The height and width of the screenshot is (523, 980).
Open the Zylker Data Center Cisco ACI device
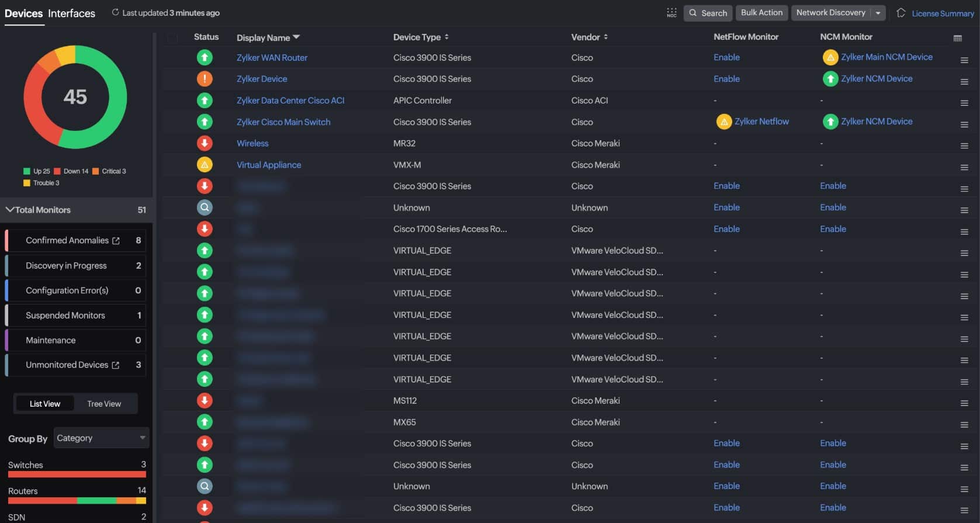pyautogui.click(x=290, y=101)
